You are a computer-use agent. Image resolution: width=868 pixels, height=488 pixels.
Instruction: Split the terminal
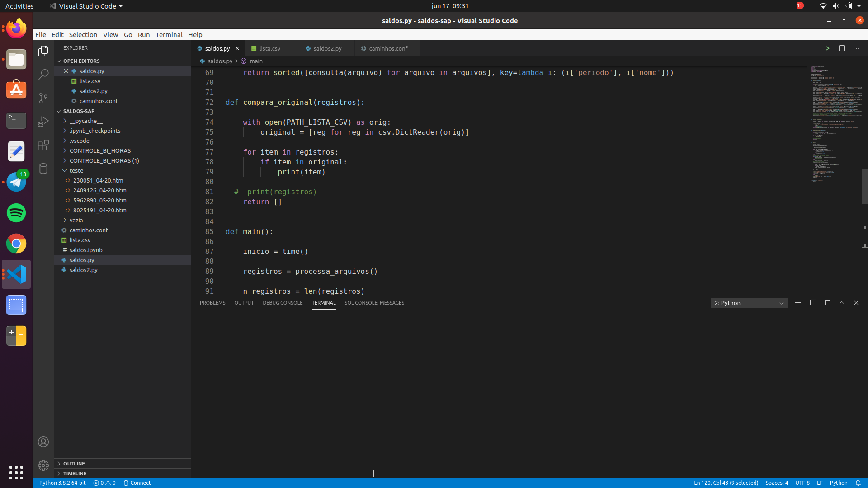(812, 303)
